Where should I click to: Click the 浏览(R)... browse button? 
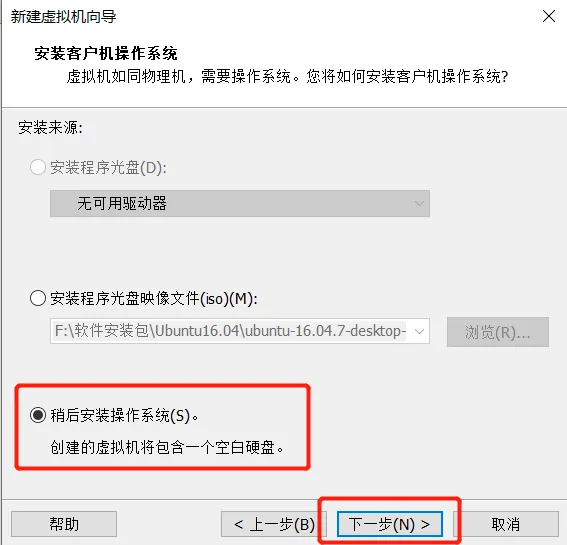pyautogui.click(x=498, y=332)
